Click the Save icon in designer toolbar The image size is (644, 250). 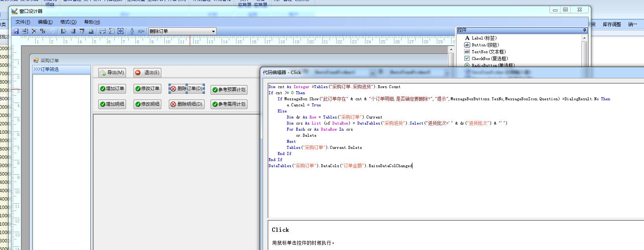16,31
